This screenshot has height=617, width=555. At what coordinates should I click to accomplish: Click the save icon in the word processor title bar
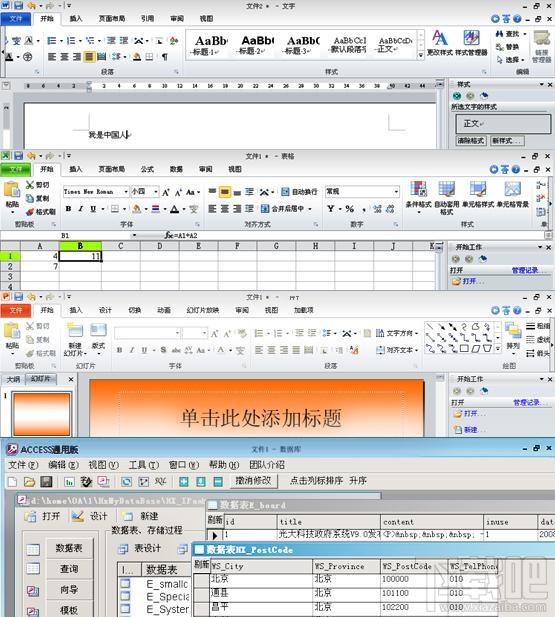[x=18, y=6]
